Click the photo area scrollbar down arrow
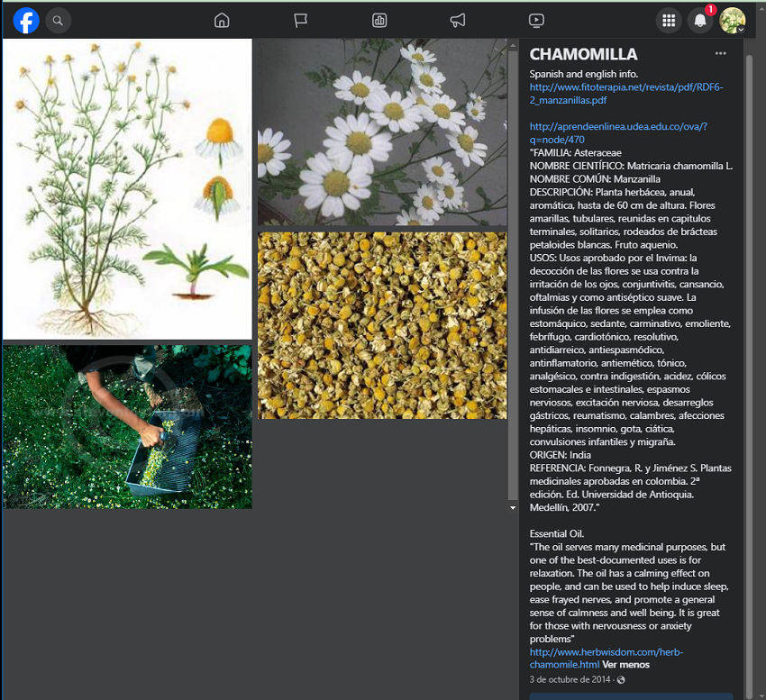766x700 pixels. click(x=514, y=508)
